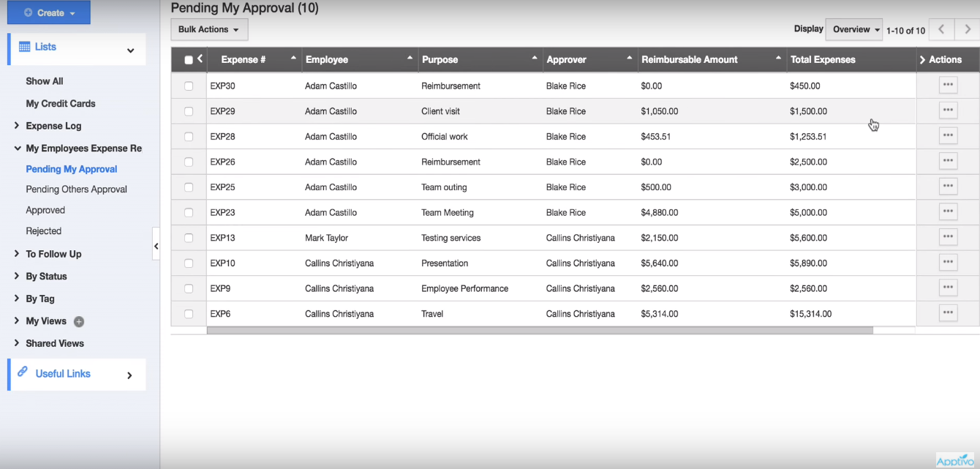Collapse sidebar using the left-pointing arrow
980x469 pixels.
[x=157, y=245]
